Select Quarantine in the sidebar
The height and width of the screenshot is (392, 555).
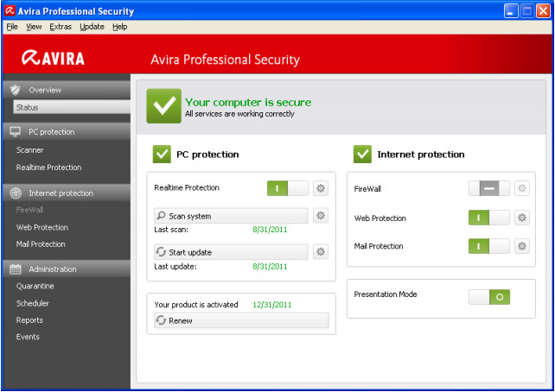(35, 286)
